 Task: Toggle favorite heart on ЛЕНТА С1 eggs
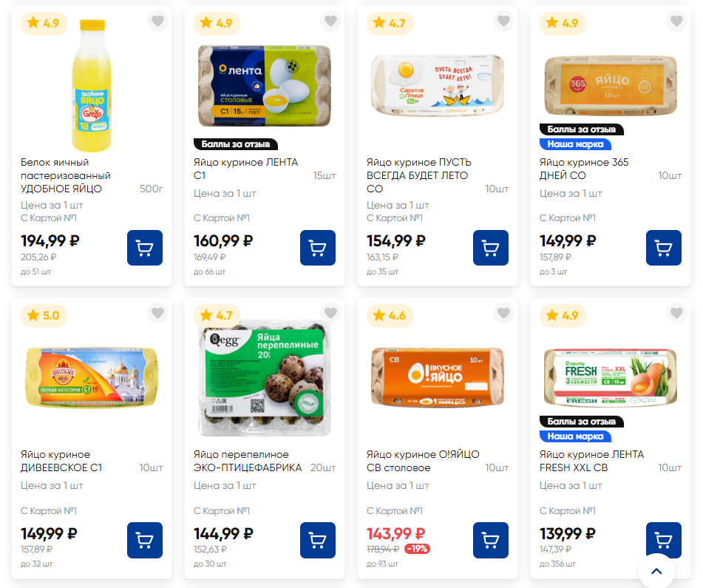[330, 21]
